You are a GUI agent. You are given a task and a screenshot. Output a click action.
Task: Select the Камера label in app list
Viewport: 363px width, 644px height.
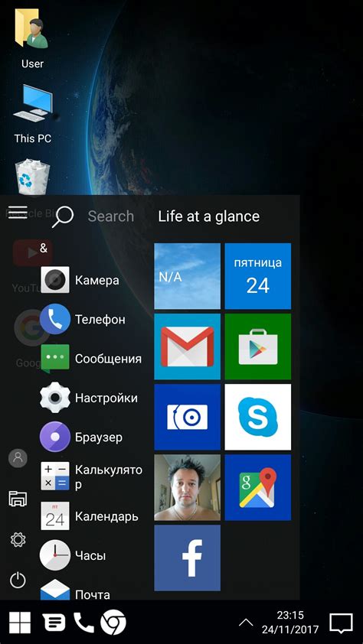tap(97, 281)
